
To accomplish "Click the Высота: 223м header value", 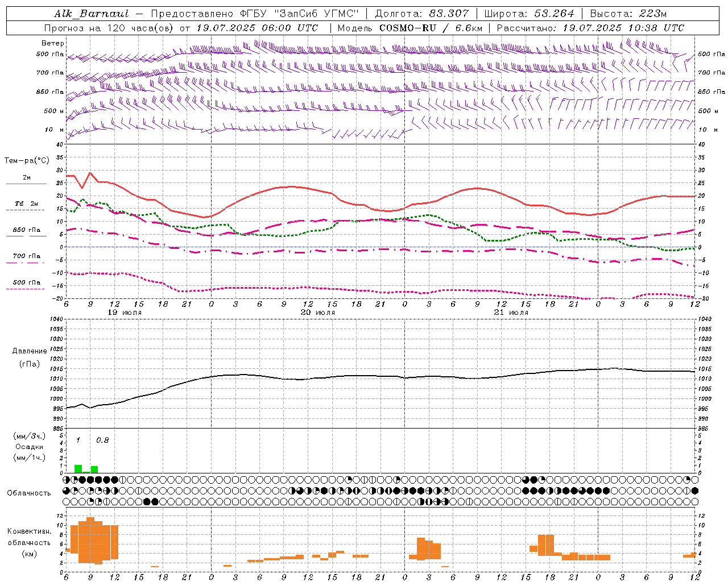I will (x=628, y=13).
